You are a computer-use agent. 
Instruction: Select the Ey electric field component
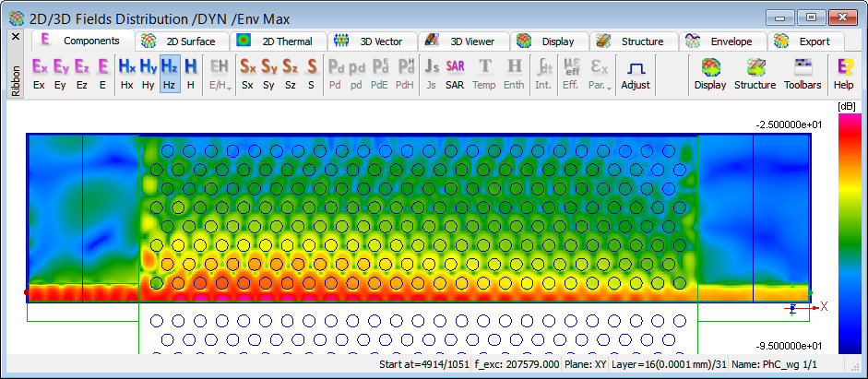point(61,73)
